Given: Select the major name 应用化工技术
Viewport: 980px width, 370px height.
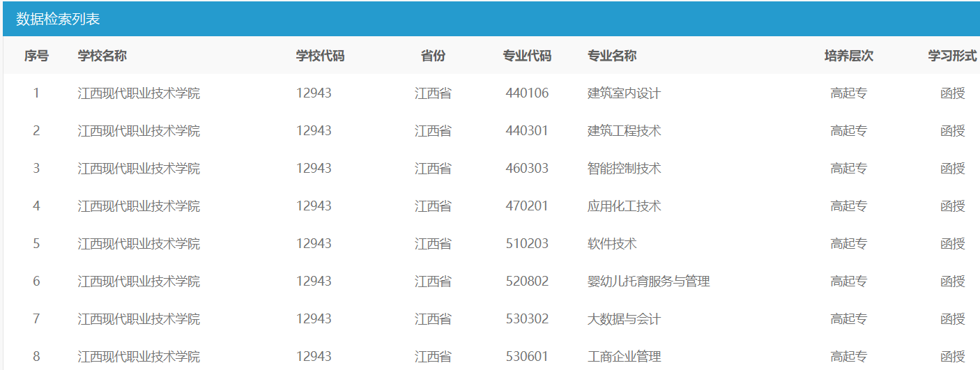Looking at the screenshot, I should 624,206.
